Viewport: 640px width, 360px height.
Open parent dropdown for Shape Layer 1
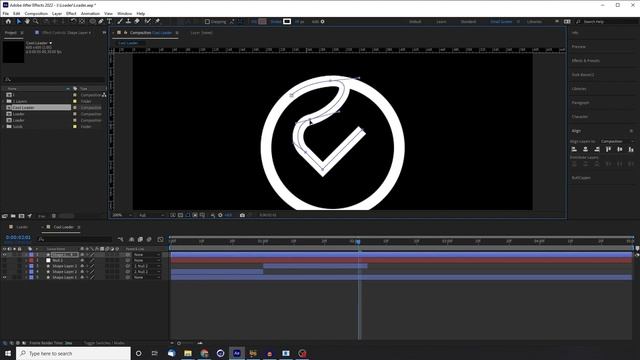pos(147,278)
